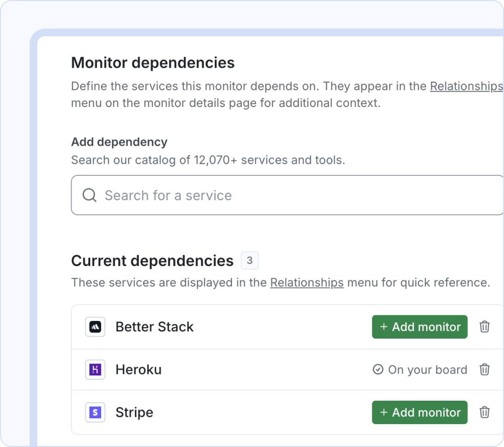Open Relationships link under Current dependencies
This screenshot has width=504, height=447.
pyautogui.click(x=307, y=283)
